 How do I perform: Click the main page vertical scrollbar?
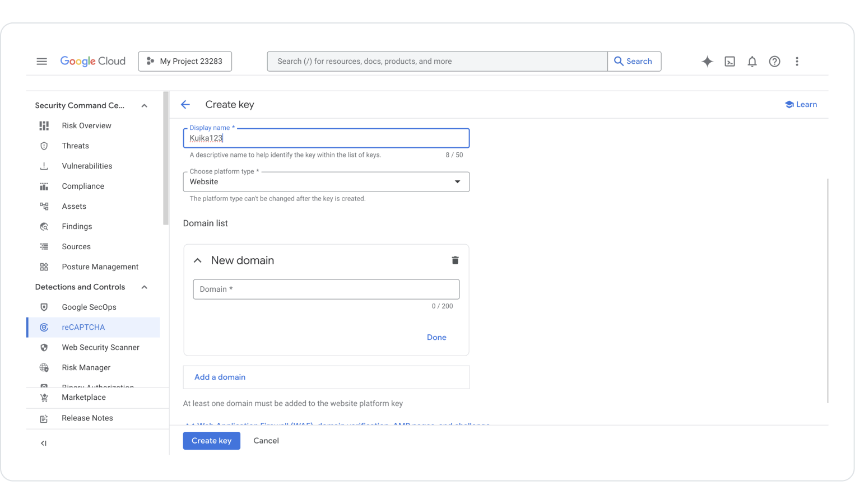click(x=828, y=290)
